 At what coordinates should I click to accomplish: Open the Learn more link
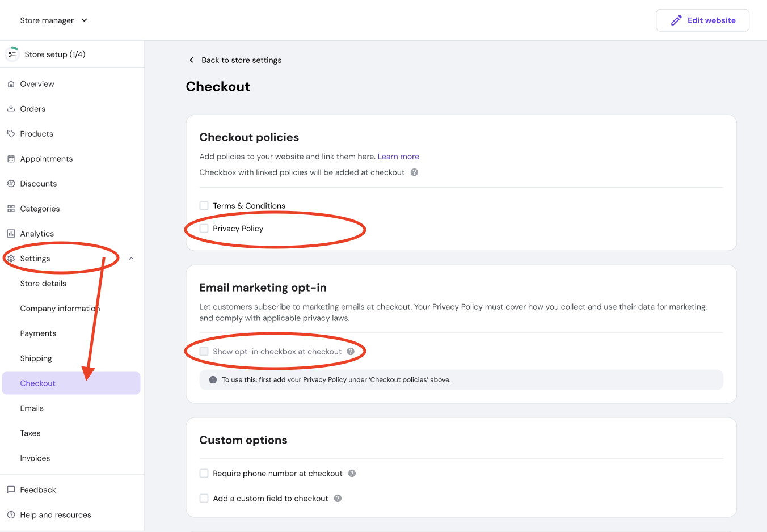398,157
